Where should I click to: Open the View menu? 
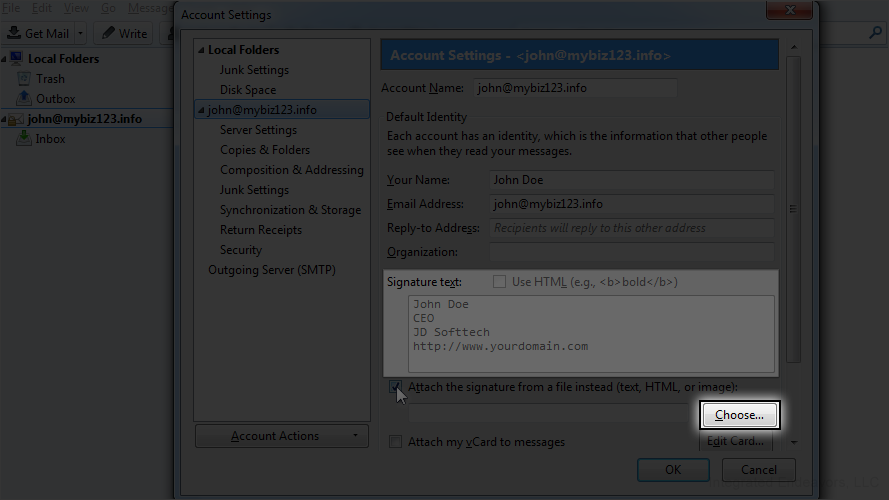(x=76, y=8)
